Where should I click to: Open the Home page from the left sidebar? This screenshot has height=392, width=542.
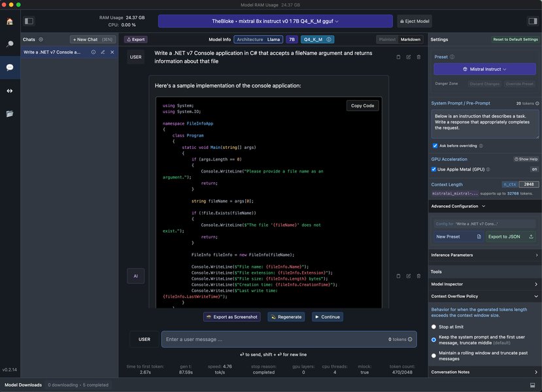coord(8,21)
